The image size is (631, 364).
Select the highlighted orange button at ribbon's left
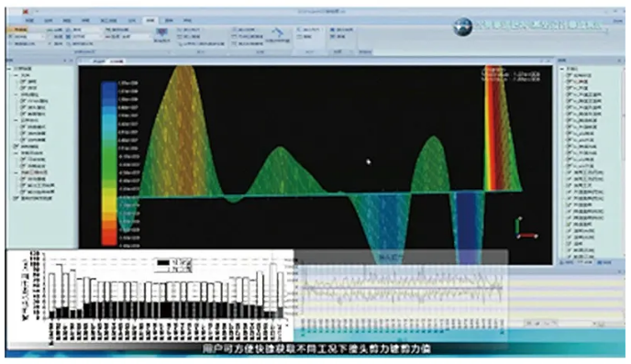point(18,29)
